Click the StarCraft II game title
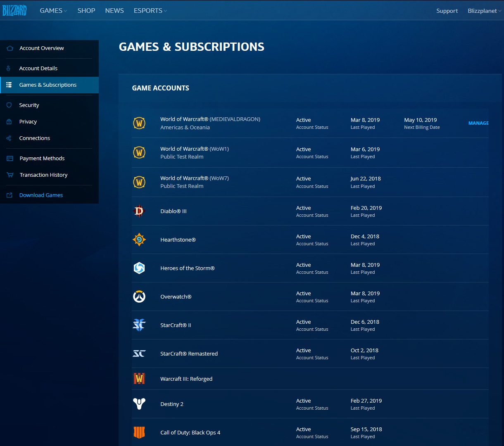 click(176, 325)
